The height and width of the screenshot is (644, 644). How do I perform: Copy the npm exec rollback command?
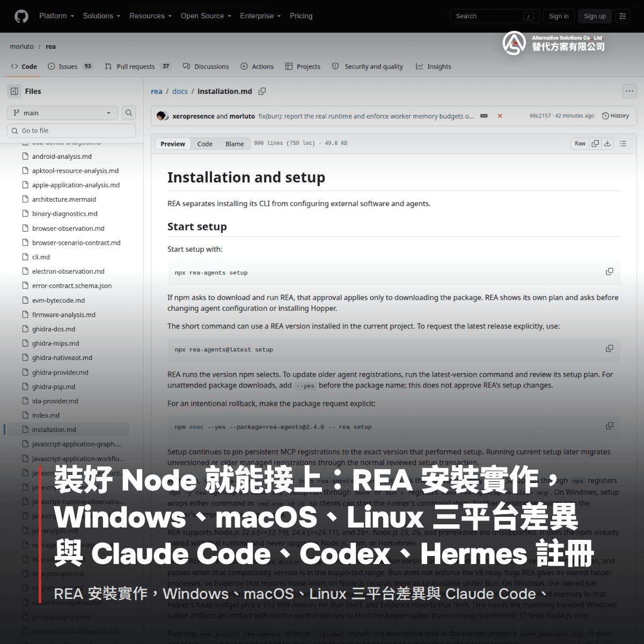pos(609,426)
